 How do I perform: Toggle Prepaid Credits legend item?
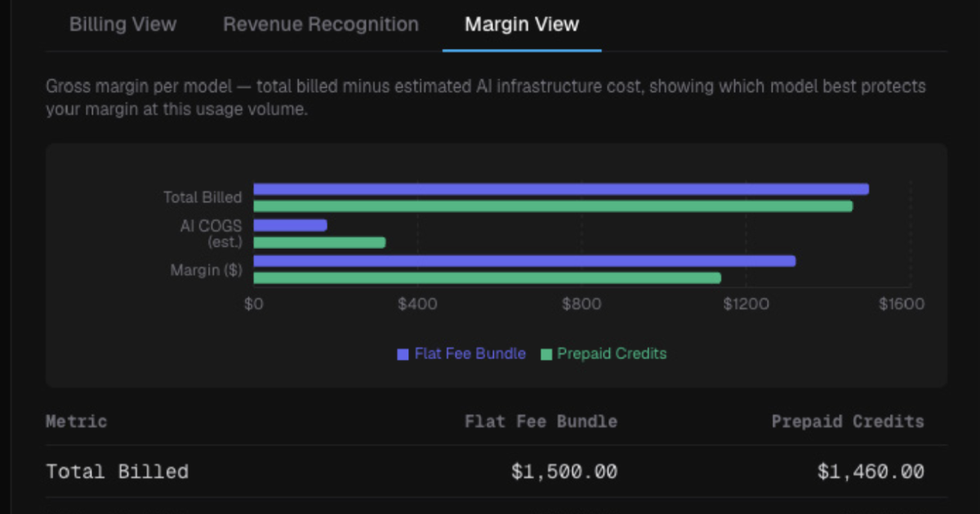[x=603, y=354]
